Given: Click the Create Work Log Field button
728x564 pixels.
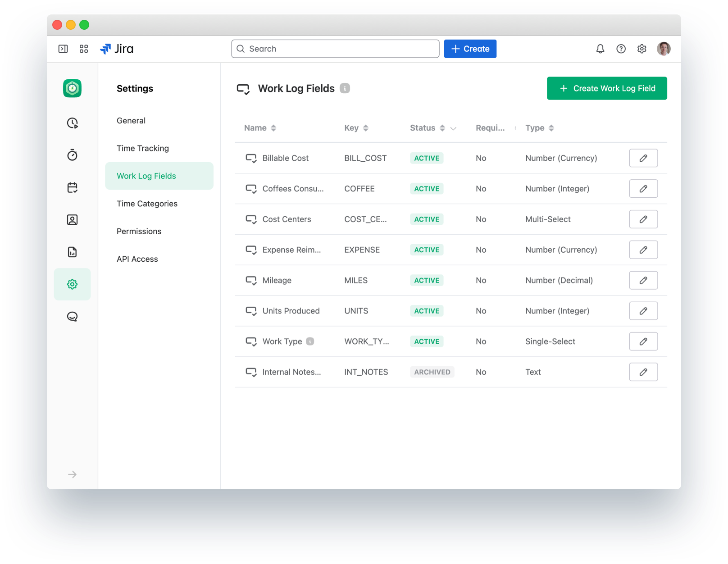Looking at the screenshot, I should 606,88.
